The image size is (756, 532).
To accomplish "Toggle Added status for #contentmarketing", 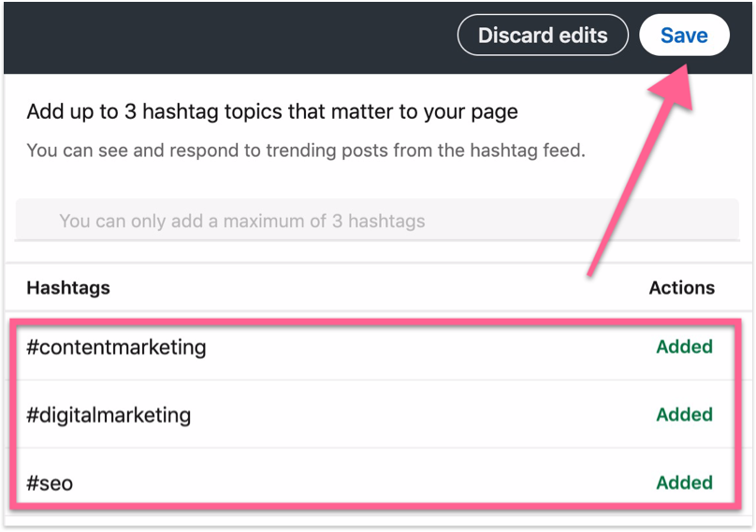I will coord(684,347).
